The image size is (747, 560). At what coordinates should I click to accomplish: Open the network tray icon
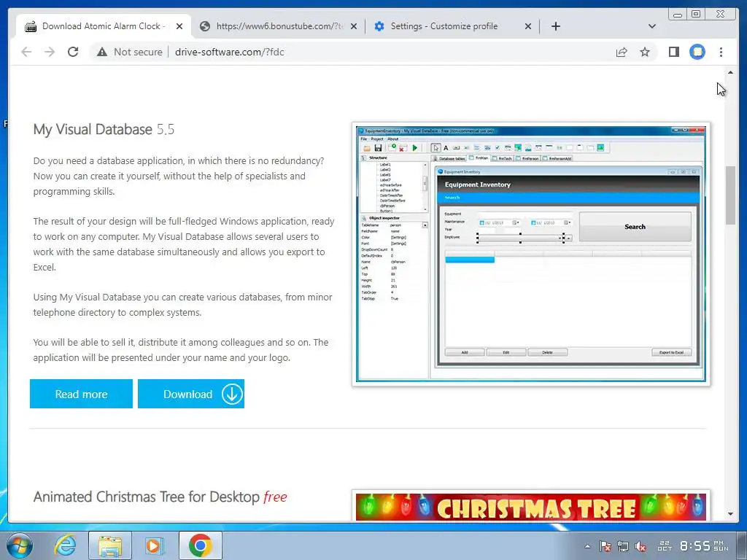(x=623, y=546)
